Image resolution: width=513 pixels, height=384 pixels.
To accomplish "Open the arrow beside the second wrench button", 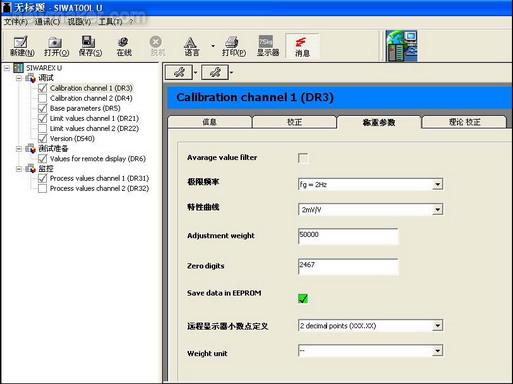I will [x=232, y=72].
